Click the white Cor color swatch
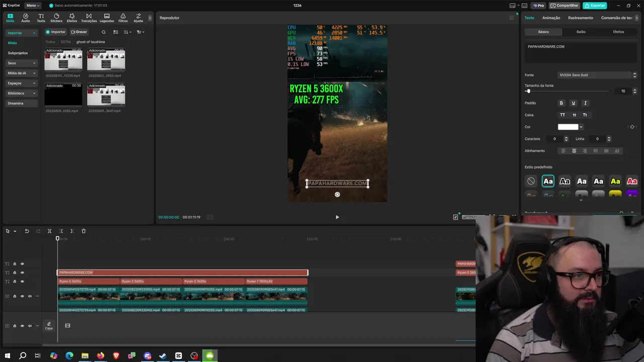 click(568, 127)
